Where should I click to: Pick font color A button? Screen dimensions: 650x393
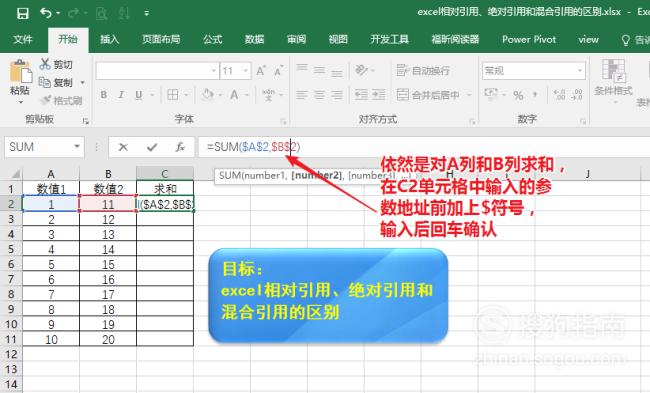(234, 95)
